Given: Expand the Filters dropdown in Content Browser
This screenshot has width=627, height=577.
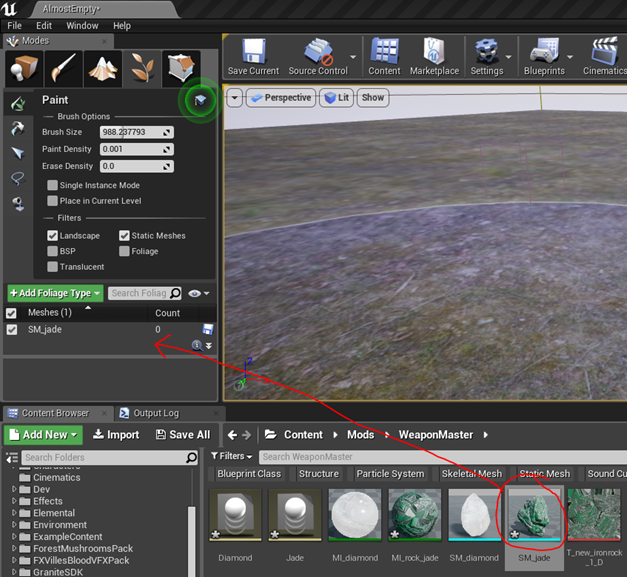Looking at the screenshot, I should pos(232,457).
